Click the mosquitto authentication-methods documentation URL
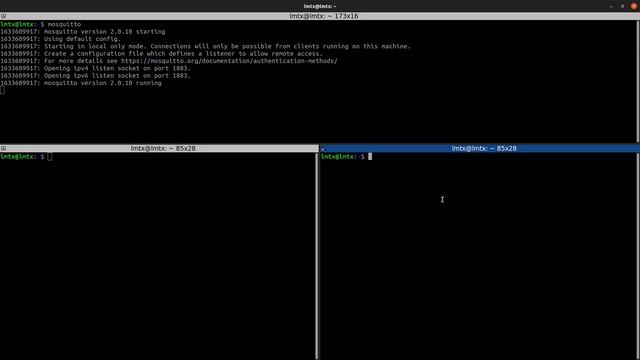Image resolution: width=640 pixels, height=360 pixels. coord(229,61)
